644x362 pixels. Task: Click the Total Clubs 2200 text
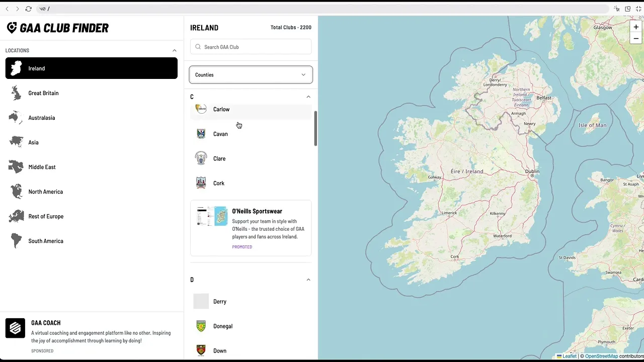(x=291, y=27)
